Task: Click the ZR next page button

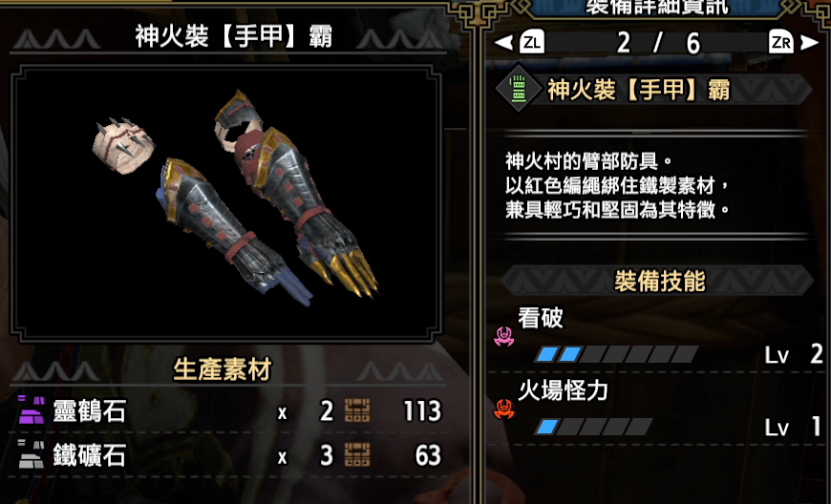Action: 781,42
